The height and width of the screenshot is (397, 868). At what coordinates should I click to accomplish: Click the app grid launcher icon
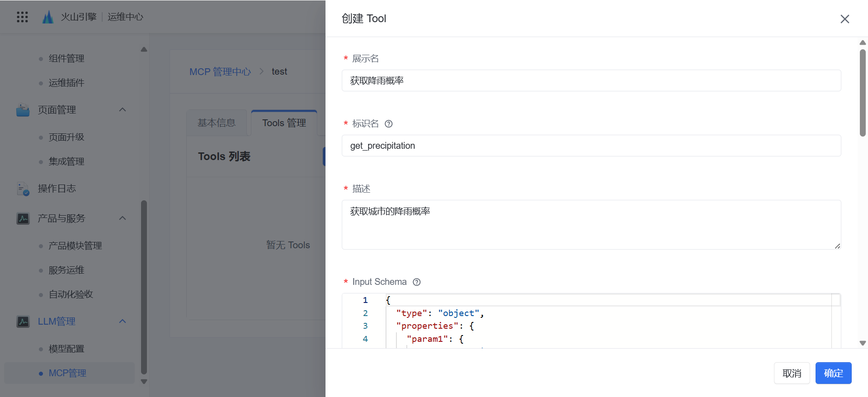tap(22, 17)
